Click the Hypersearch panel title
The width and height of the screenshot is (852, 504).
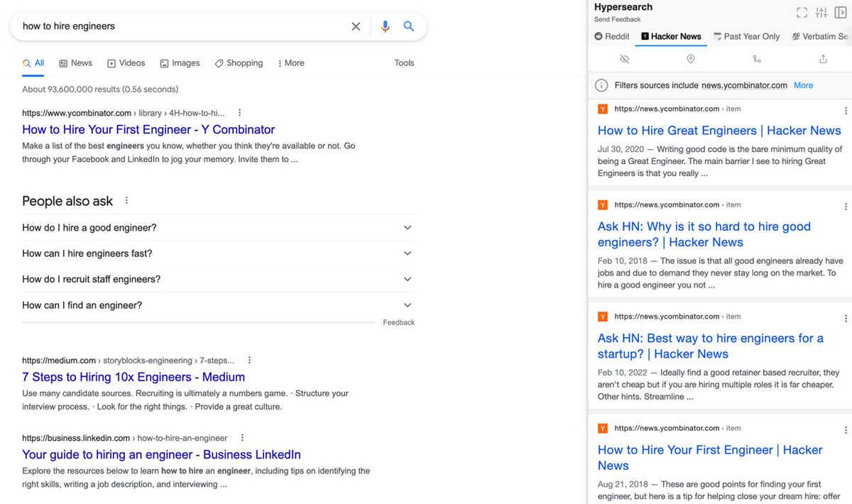[x=623, y=7]
